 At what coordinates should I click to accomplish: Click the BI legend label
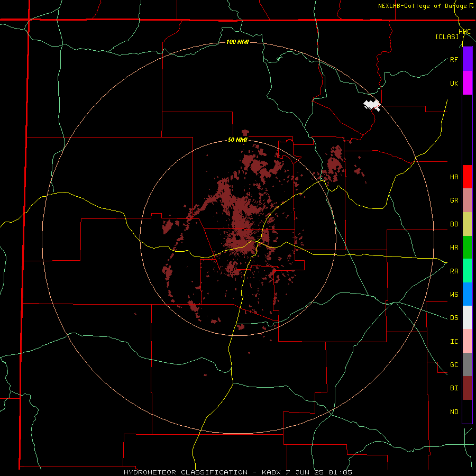click(x=454, y=388)
